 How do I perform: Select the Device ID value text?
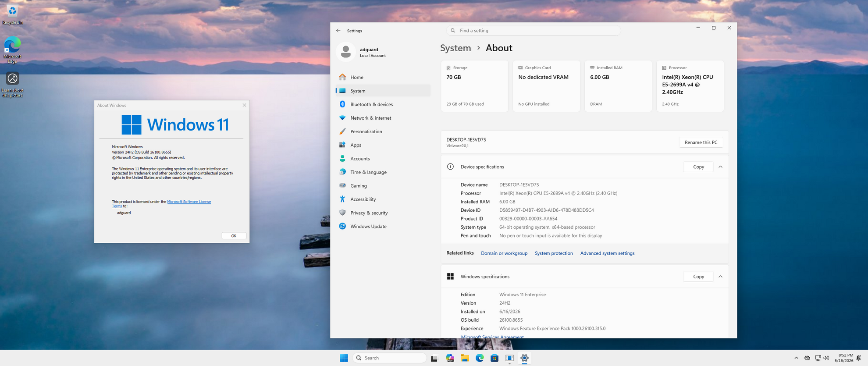pyautogui.click(x=546, y=210)
